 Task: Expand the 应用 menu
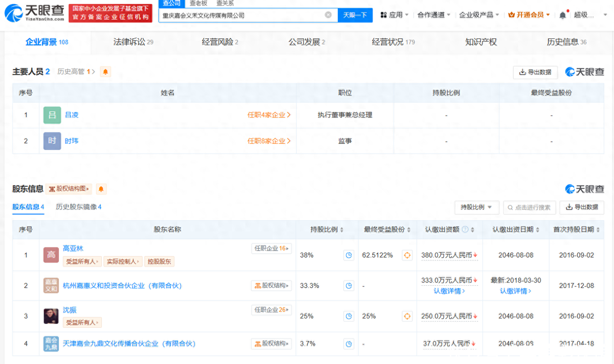(x=395, y=15)
